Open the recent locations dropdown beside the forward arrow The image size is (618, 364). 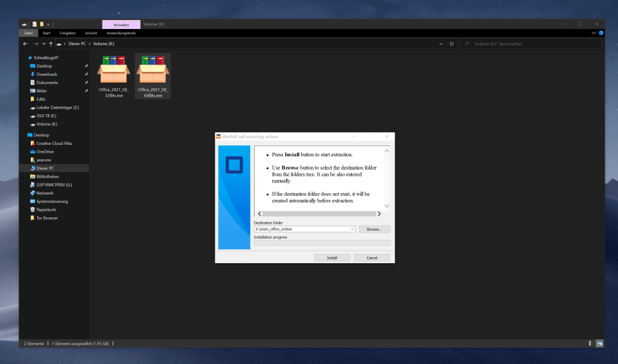43,44
